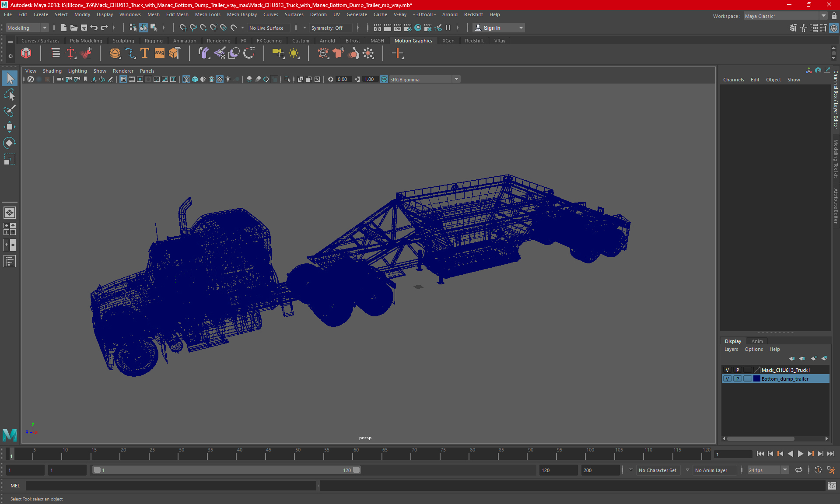Screen dimensions: 840x504
Task: Click the yellow sun light shelf icon
Action: pos(294,53)
